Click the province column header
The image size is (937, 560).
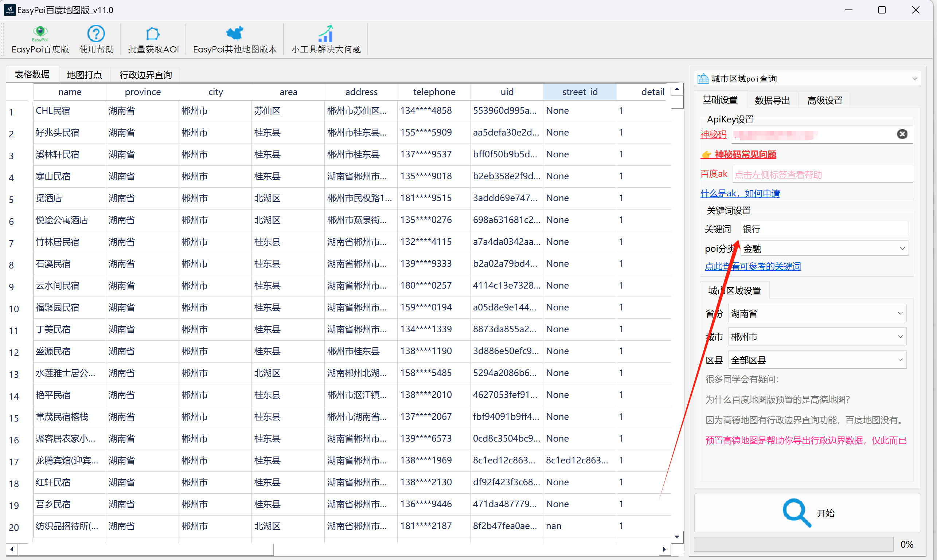[142, 92]
